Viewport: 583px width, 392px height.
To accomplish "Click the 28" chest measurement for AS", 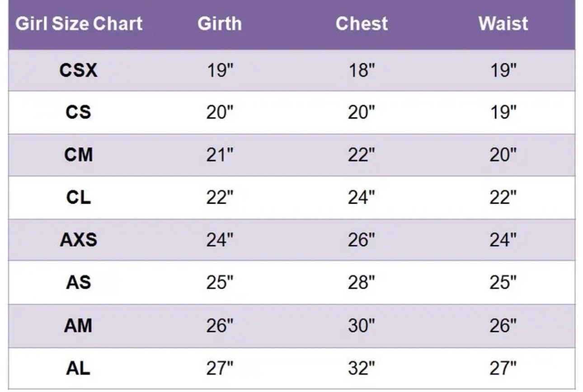I will point(362,283).
